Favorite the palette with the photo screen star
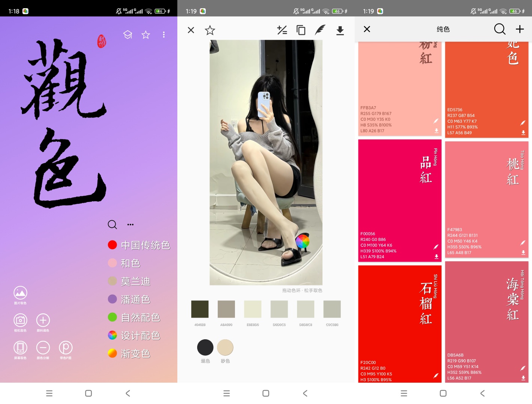 click(x=210, y=30)
